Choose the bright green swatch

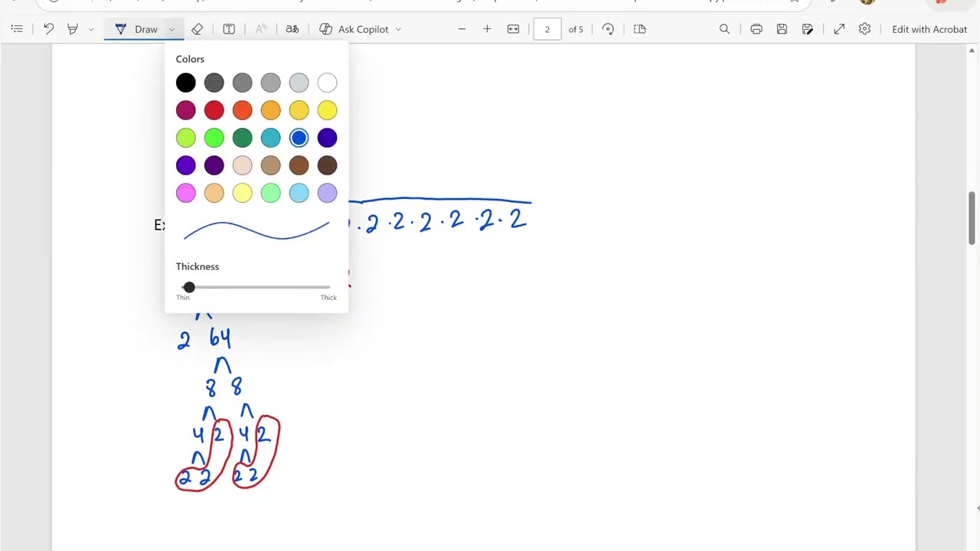coord(214,138)
